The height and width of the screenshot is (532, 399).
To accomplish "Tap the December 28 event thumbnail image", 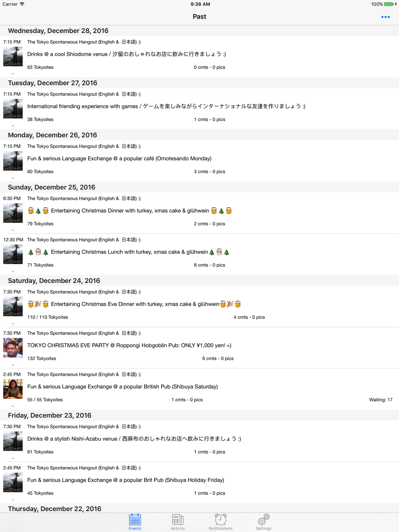I will (x=13, y=57).
